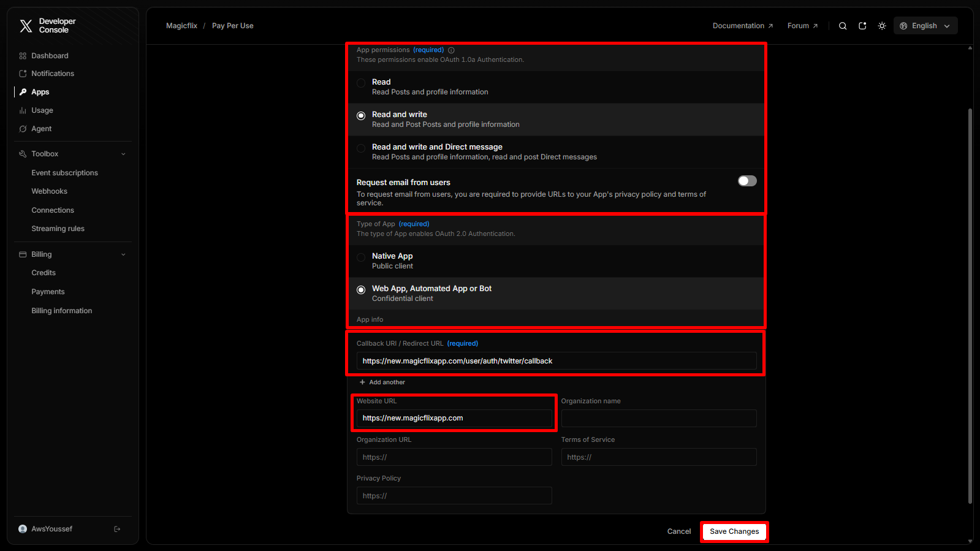Select the Read permission radio button
Screen dimensions: 980x551
(361, 83)
